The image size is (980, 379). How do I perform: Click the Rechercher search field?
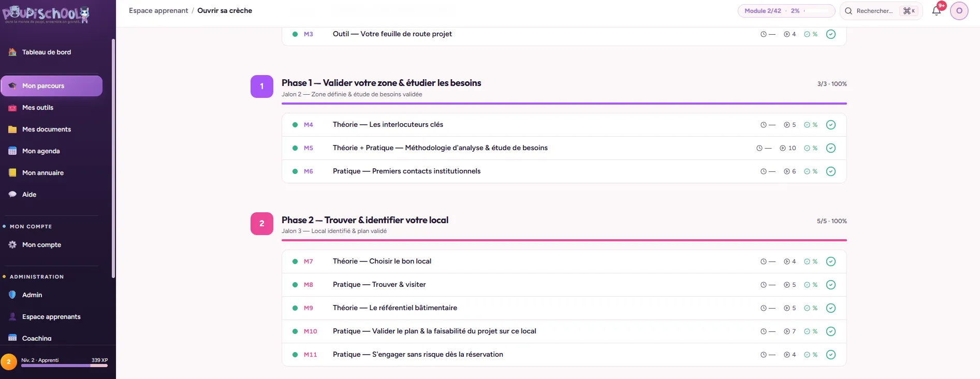click(881, 11)
